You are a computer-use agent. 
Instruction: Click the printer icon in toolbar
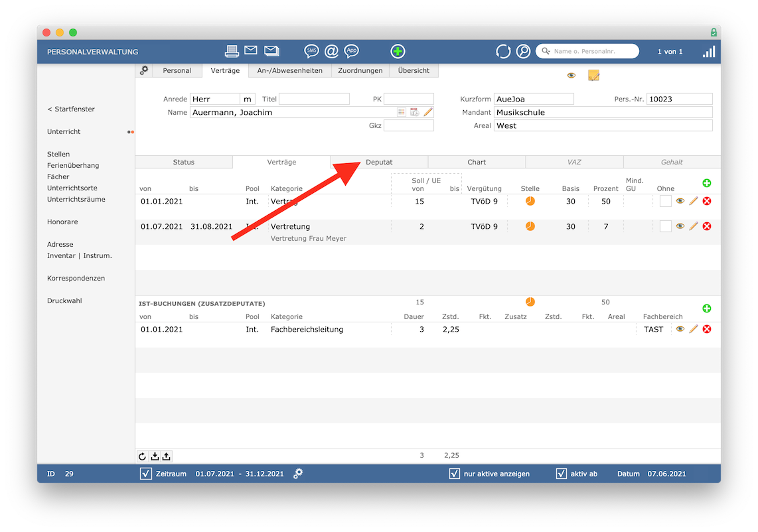[x=232, y=50]
